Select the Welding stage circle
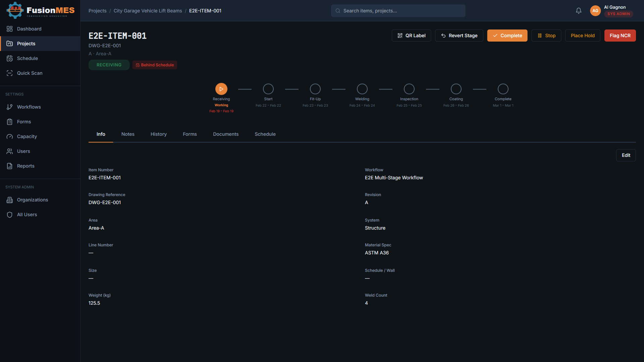 click(362, 89)
